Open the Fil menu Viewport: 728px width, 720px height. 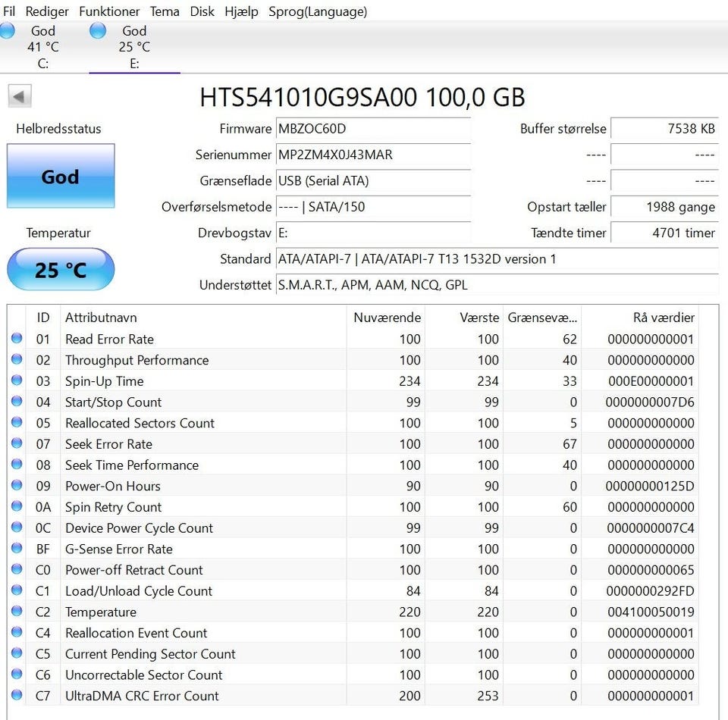[x=9, y=11]
